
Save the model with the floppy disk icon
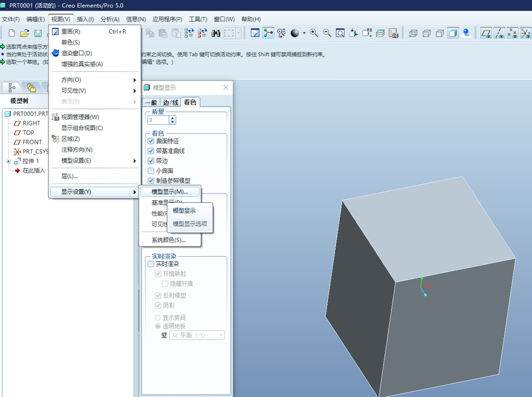(x=38, y=33)
